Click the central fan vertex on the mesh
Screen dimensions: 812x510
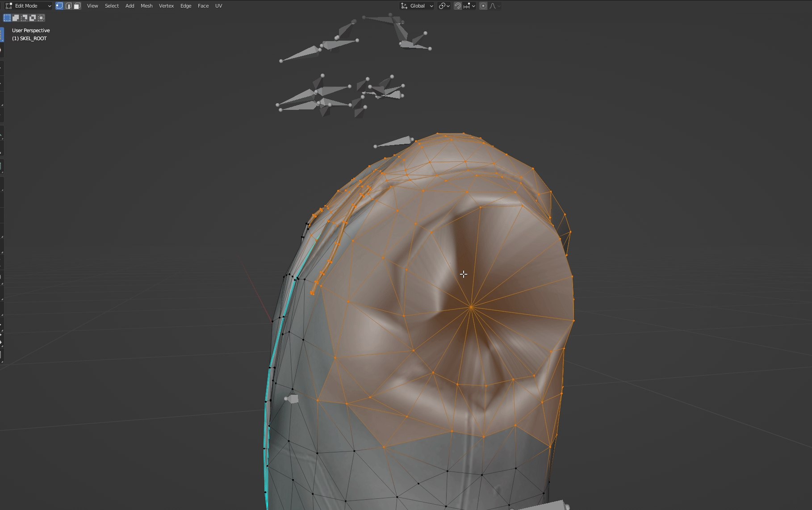[x=471, y=307]
